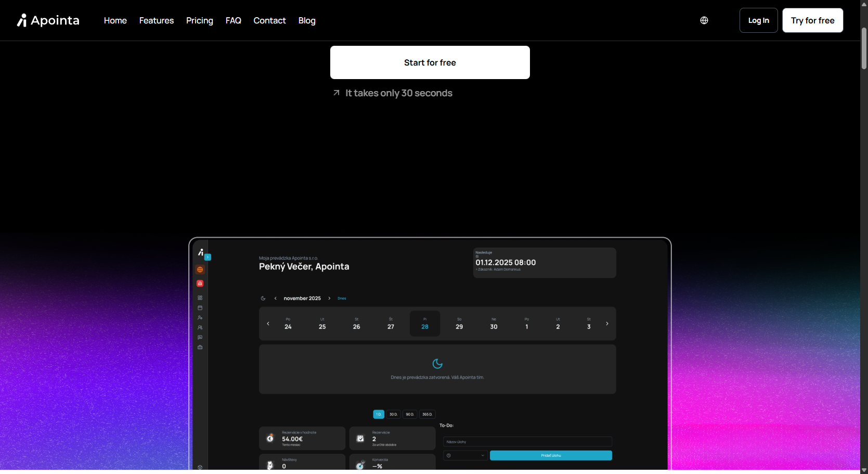Select highlighted day Pi 28
868x474 pixels.
point(425,324)
